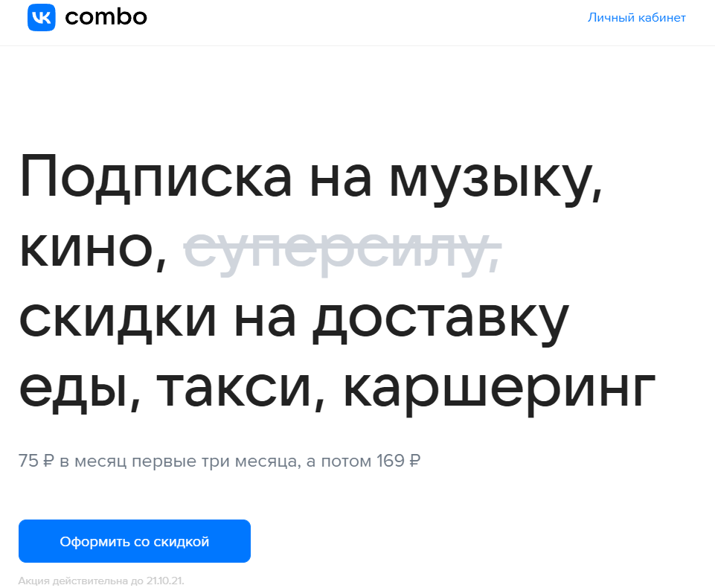The height and width of the screenshot is (588, 715).
Task: Click the headline word "скидки"
Action: [x=118, y=319]
